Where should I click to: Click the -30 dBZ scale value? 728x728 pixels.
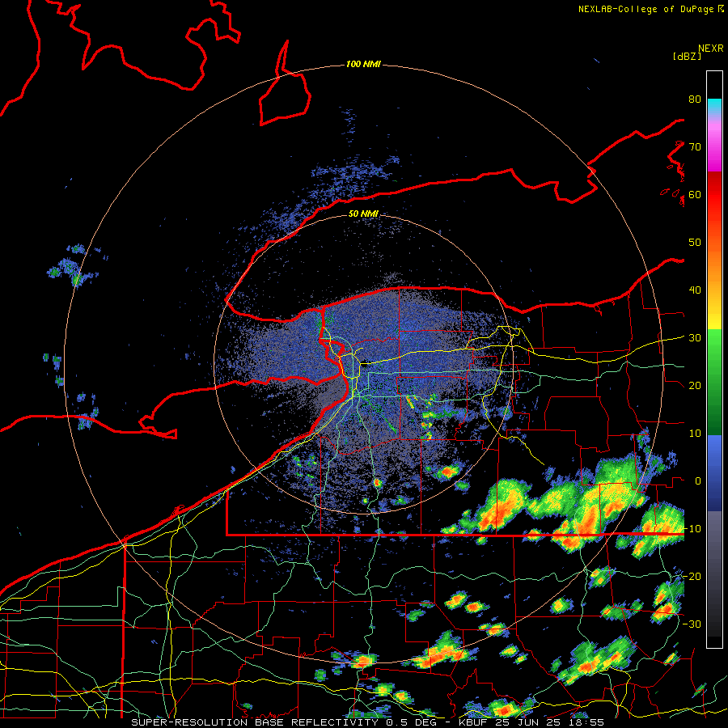point(692,624)
